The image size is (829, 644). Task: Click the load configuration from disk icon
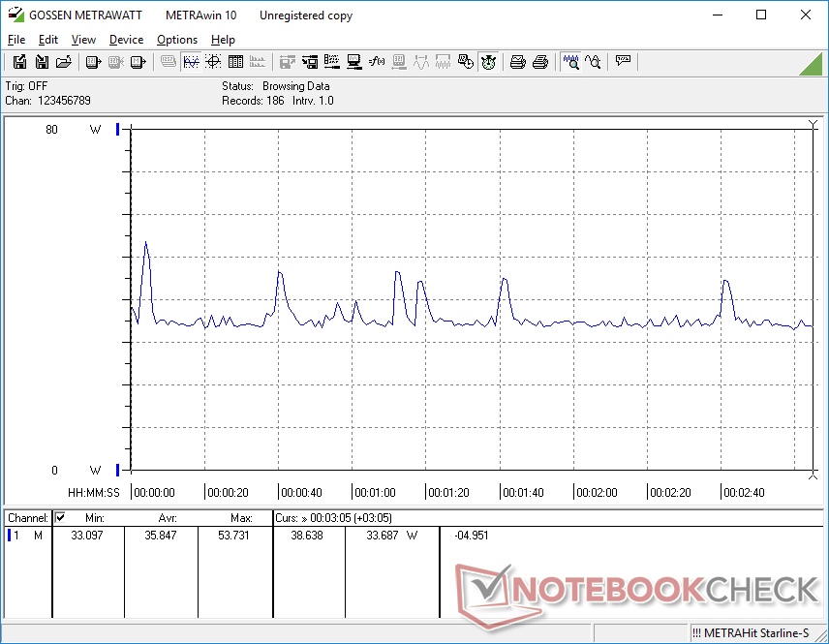coord(310,62)
